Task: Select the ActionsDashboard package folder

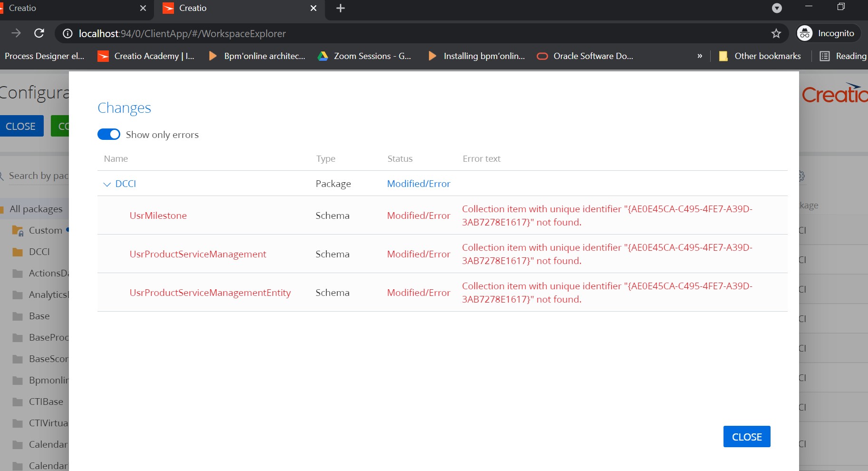Action: [x=41, y=273]
